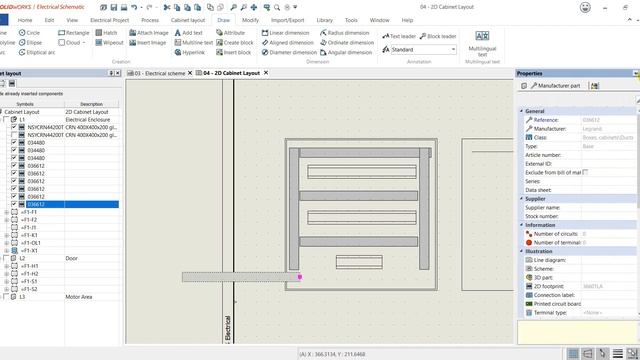The width and height of the screenshot is (640, 360).
Task: Click the Save icon in the quick access toolbar
Action: point(113,7)
